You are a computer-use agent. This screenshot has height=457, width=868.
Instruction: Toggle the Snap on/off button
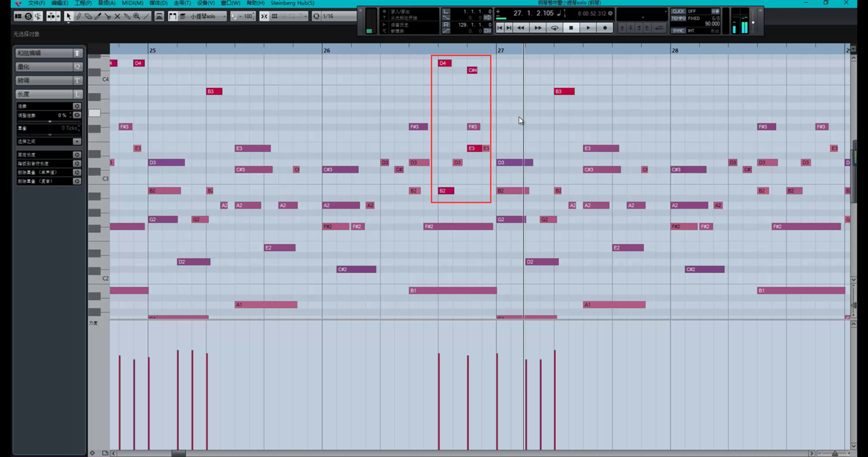(x=264, y=16)
